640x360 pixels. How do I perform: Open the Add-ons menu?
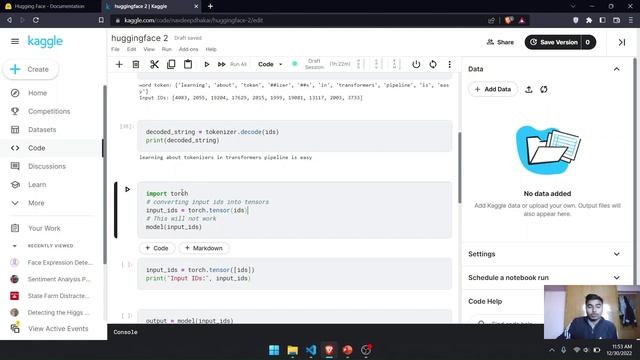point(188,49)
